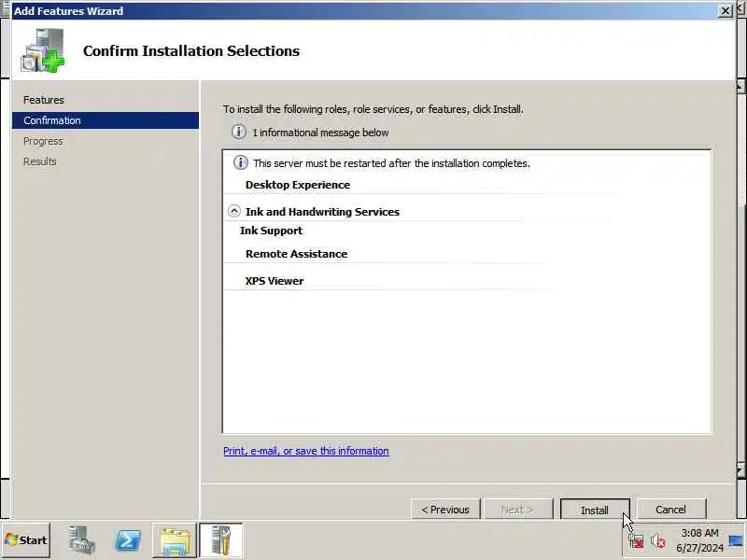This screenshot has width=747, height=560.
Task: Click the Install button
Action: point(595,510)
